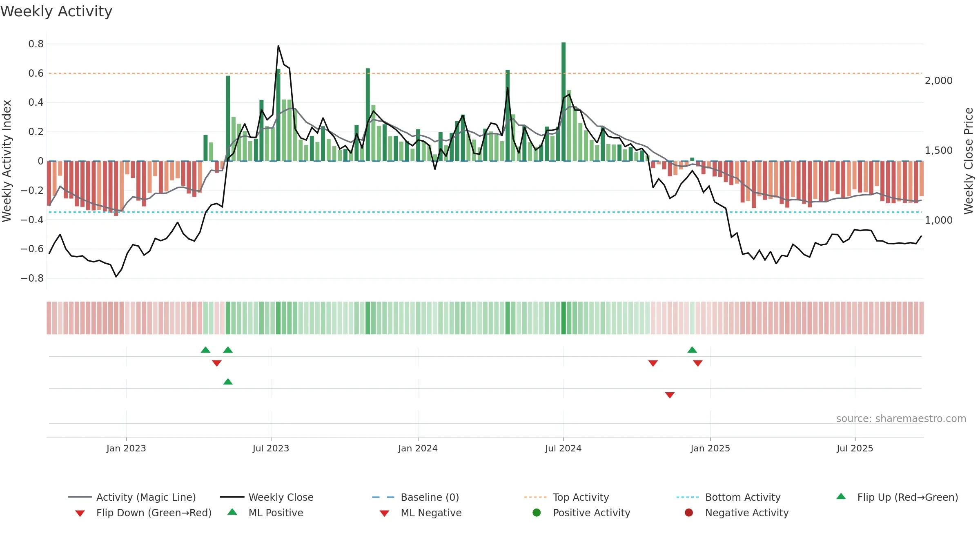Click the Jan 2023 x-axis label
This screenshot has width=980, height=551.
pyautogui.click(x=126, y=448)
